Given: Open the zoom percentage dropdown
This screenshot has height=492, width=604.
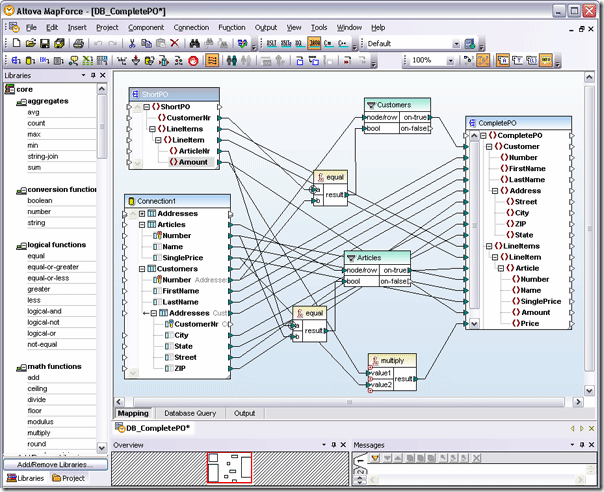Looking at the screenshot, I should (x=453, y=61).
